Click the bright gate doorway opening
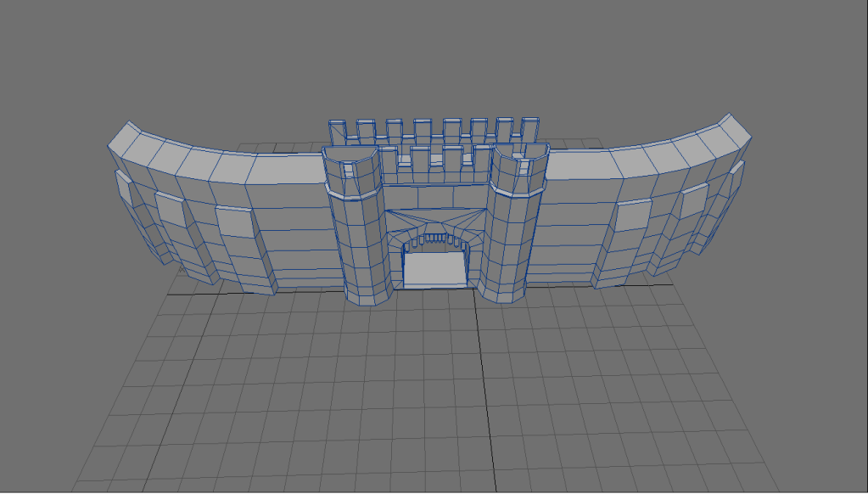This screenshot has width=868, height=494. tap(434, 269)
